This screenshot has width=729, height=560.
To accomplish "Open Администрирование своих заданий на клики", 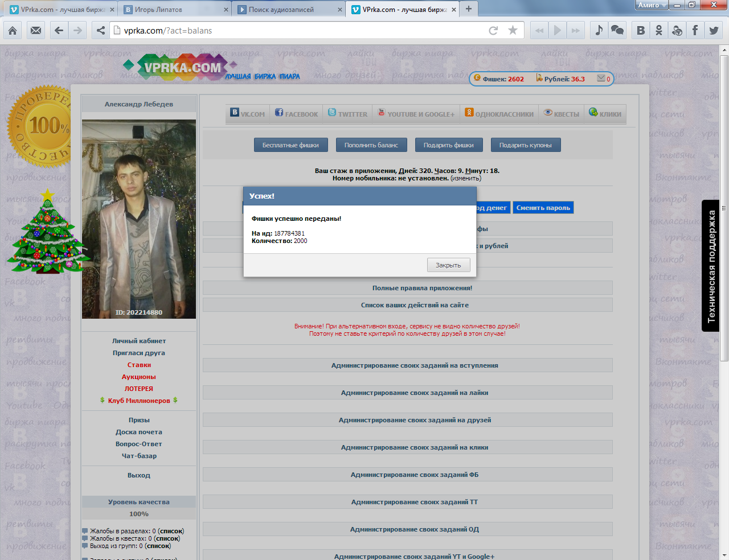I will point(408,447).
